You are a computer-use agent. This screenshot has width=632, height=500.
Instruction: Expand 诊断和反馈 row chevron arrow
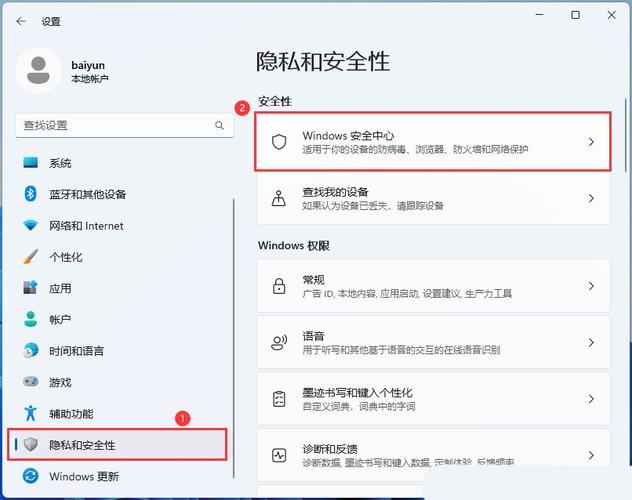[x=591, y=455]
